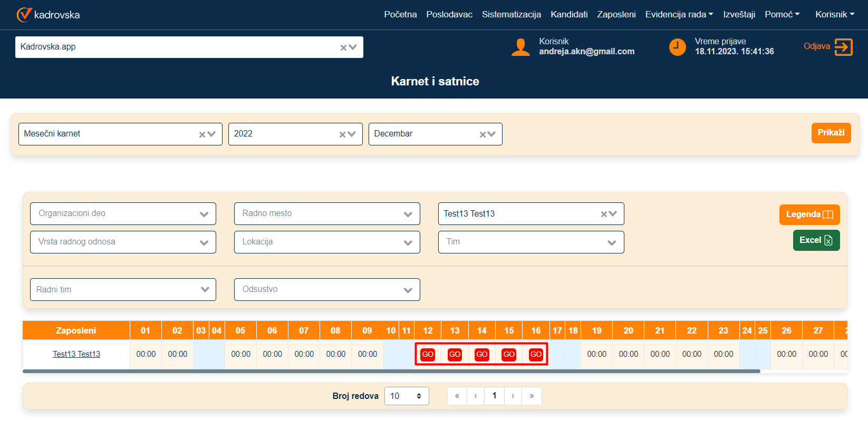The height and width of the screenshot is (430, 868).
Task: Go to the next page of results
Action: point(513,396)
